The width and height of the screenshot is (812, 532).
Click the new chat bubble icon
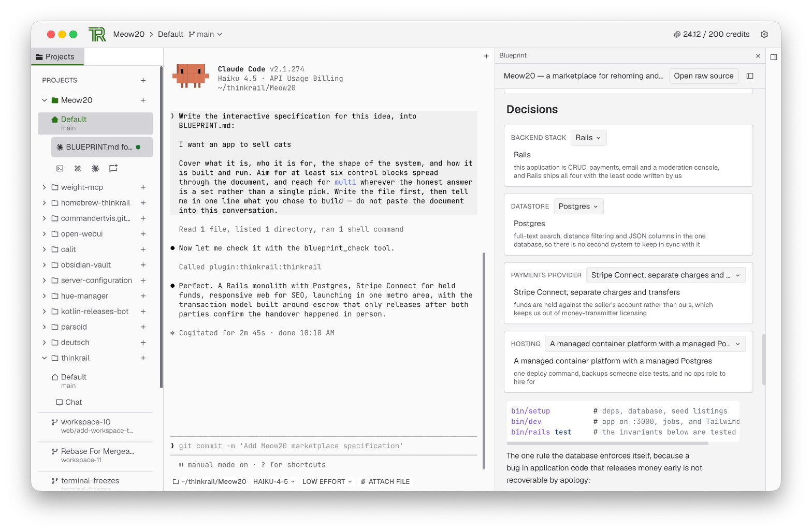(113, 168)
